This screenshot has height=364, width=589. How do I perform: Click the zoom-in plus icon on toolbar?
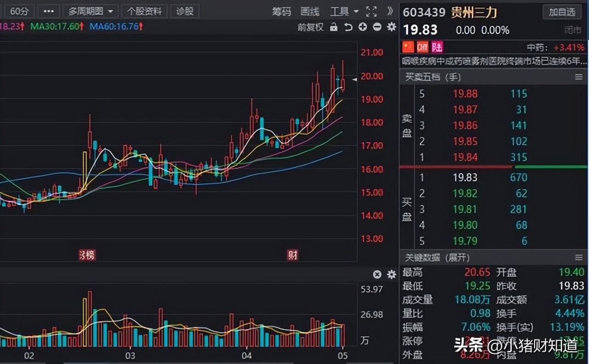(x=363, y=27)
